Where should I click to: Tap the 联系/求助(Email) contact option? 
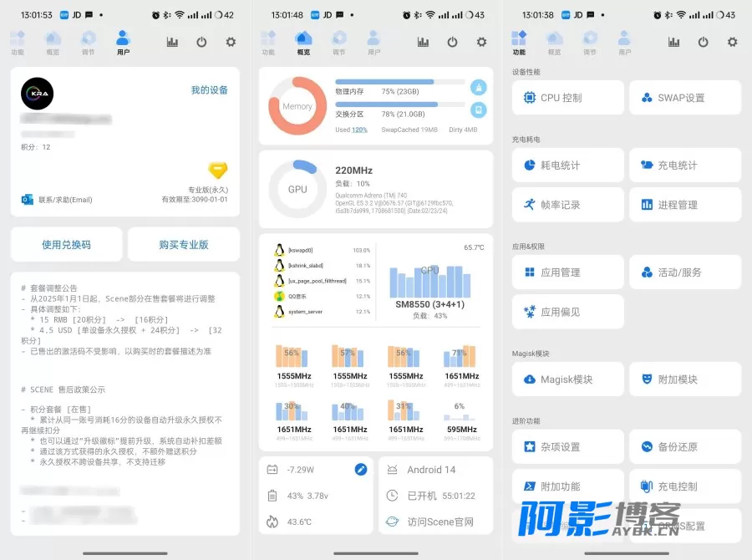pos(57,200)
